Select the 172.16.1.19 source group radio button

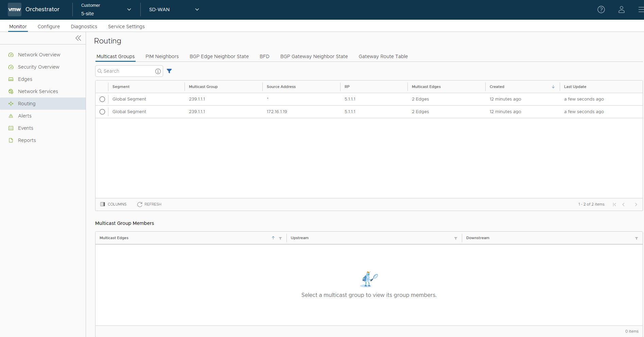(102, 112)
